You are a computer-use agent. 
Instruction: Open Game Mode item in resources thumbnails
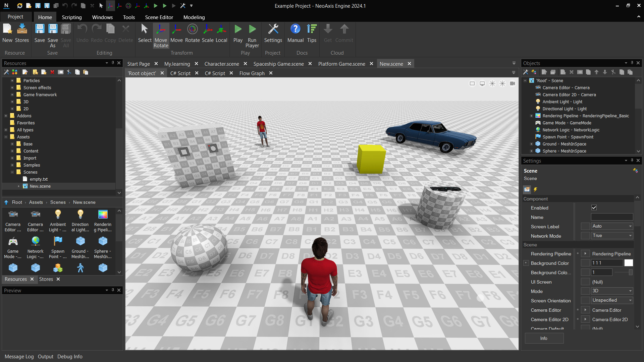(x=13, y=247)
